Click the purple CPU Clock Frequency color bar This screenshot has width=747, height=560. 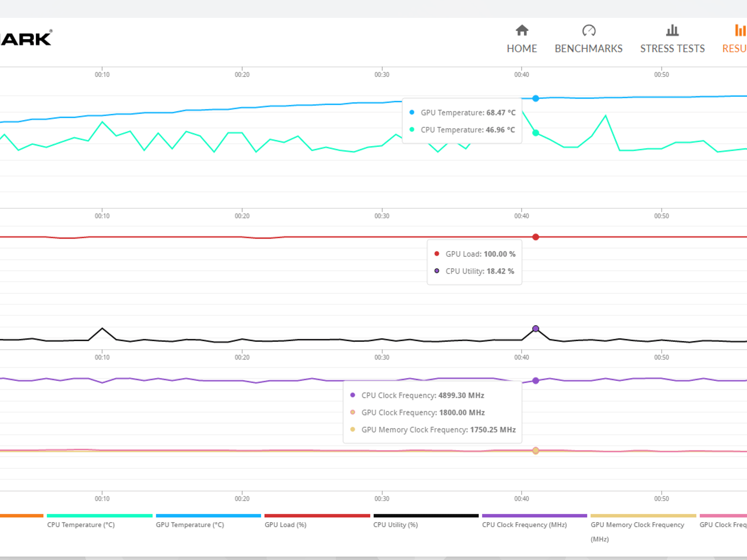(x=534, y=516)
